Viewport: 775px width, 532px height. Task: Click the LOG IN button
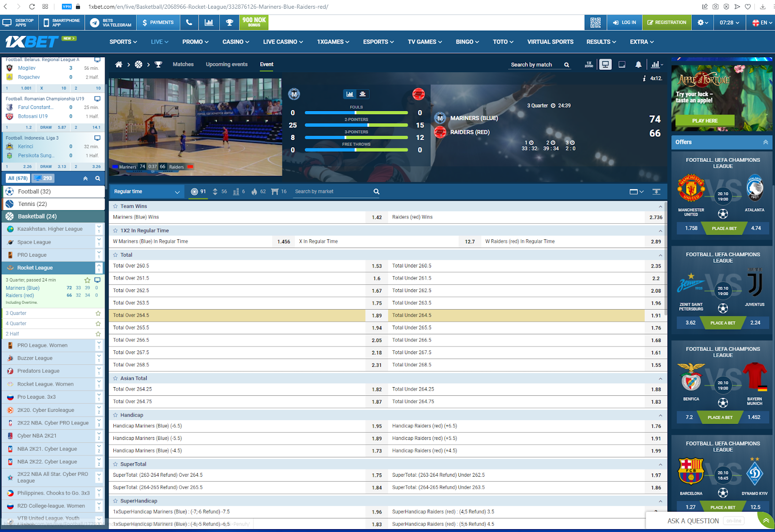(624, 22)
